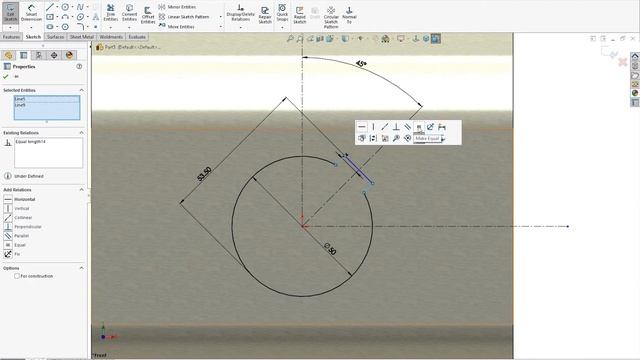Open the Appearances tab in task pane

(x=635, y=93)
